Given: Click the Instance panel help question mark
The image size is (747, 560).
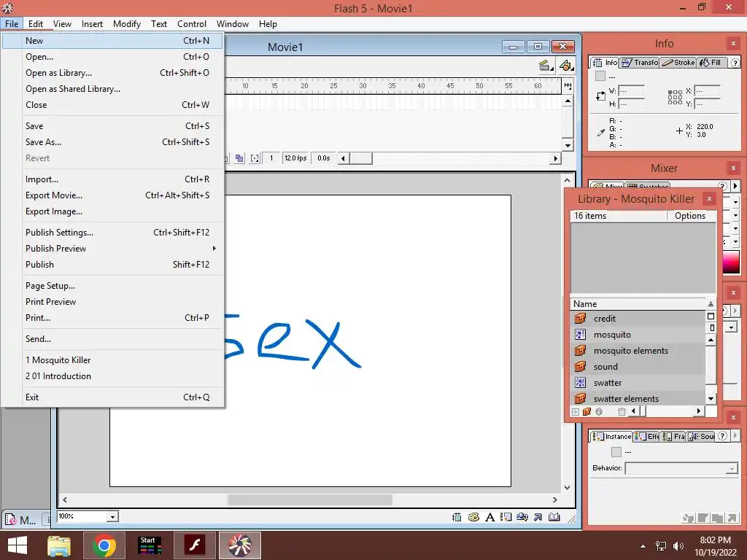Looking at the screenshot, I should [723, 436].
